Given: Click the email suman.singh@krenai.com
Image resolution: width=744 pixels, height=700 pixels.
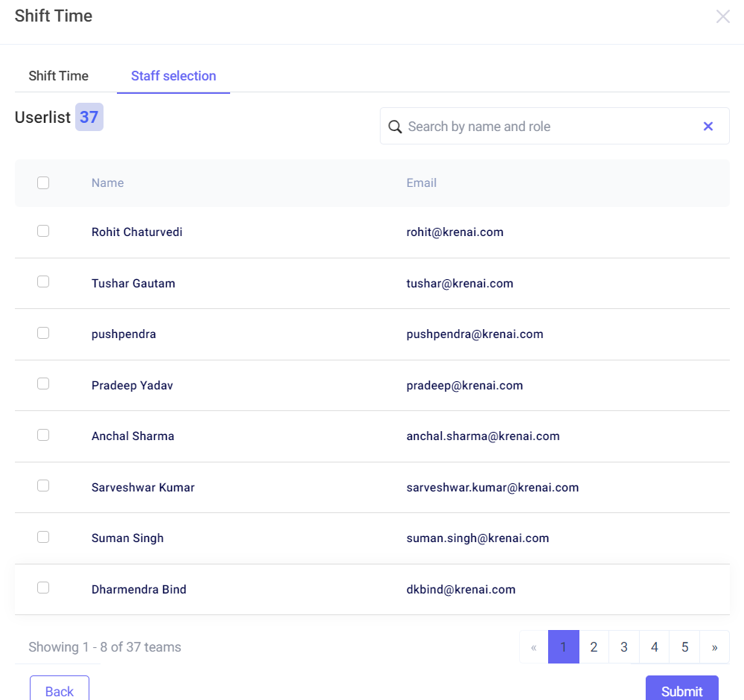Looking at the screenshot, I should pos(478,538).
